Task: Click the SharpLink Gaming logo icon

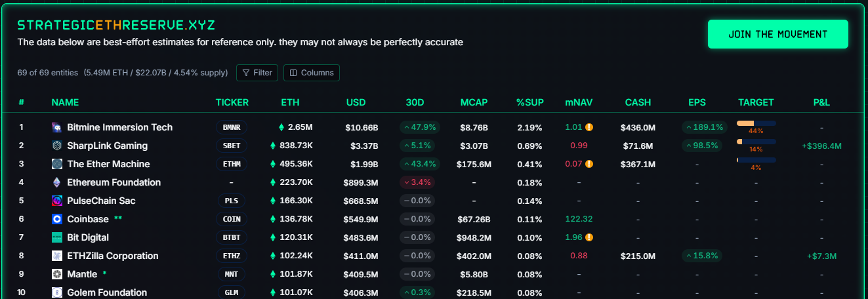Action: (x=56, y=146)
